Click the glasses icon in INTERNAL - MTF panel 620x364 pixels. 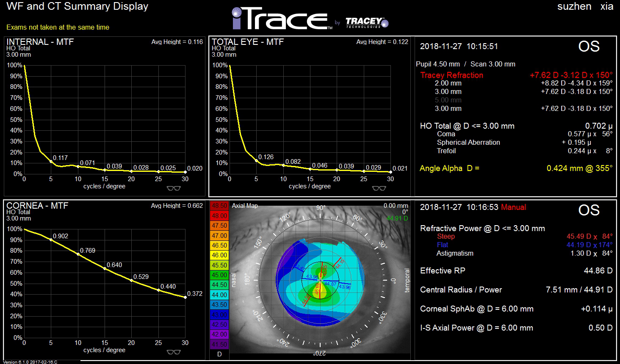(x=174, y=188)
